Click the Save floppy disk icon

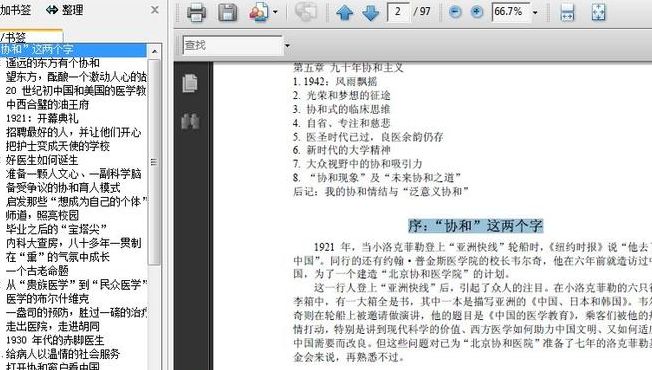(x=227, y=12)
